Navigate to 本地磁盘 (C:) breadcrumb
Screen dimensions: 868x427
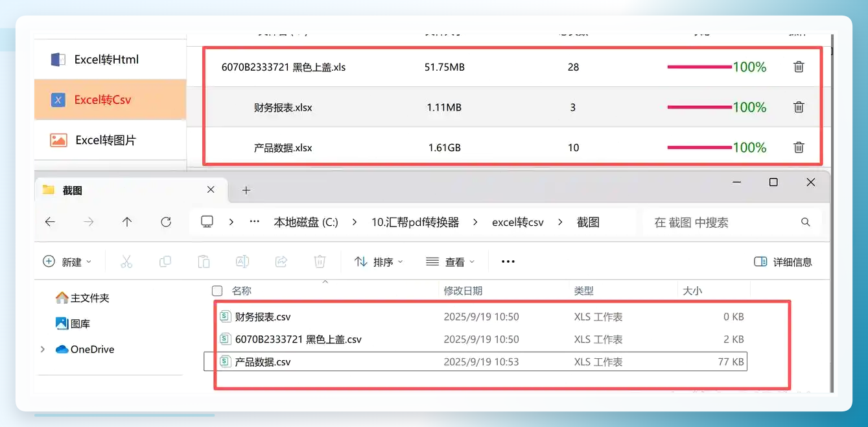pyautogui.click(x=306, y=222)
